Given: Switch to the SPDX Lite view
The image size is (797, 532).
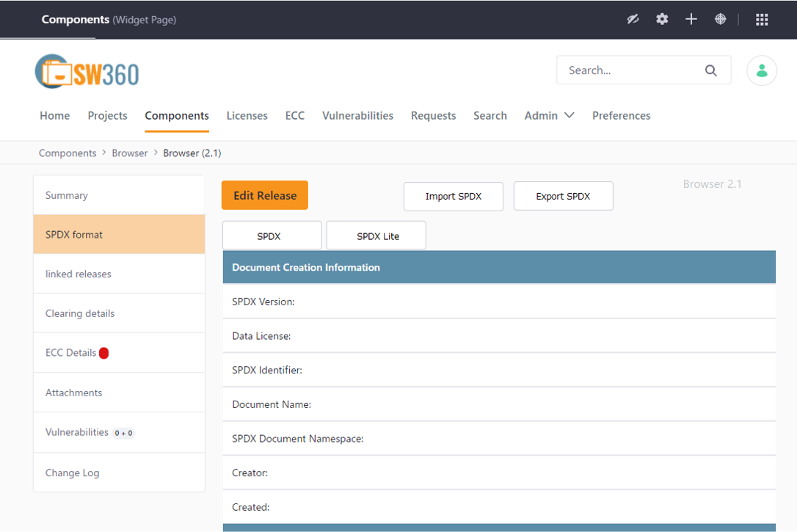Looking at the screenshot, I should point(376,235).
